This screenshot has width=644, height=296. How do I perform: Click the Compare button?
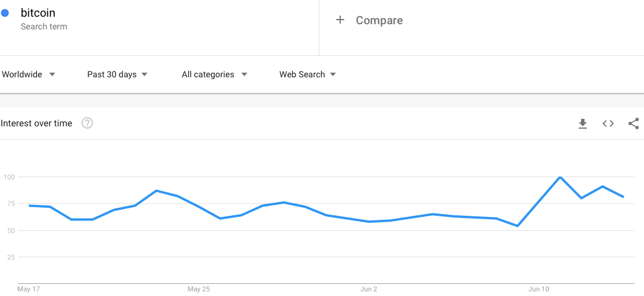(379, 20)
